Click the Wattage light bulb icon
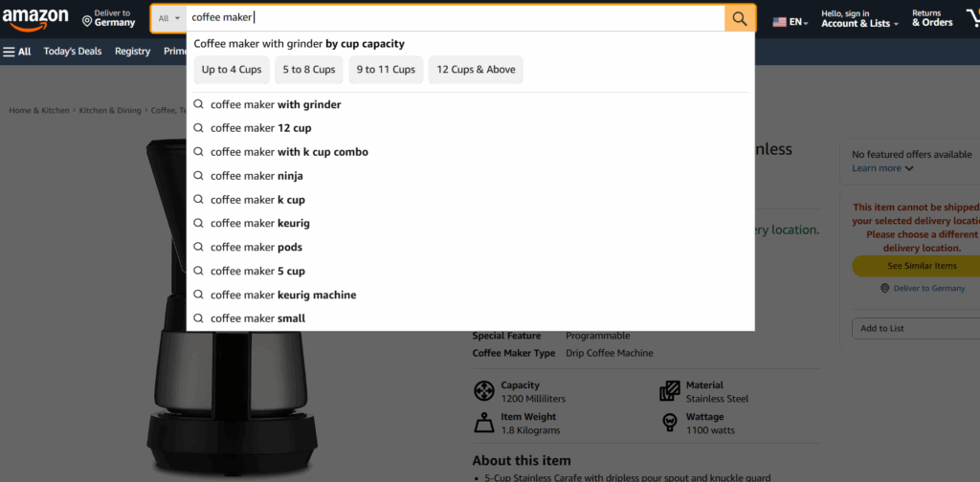Screen dimensions: 980x482 (x=670, y=423)
